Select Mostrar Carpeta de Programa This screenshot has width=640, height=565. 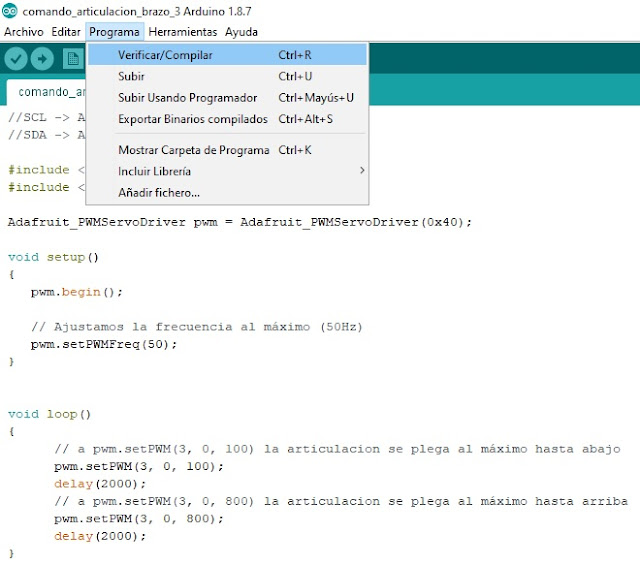pos(227,150)
